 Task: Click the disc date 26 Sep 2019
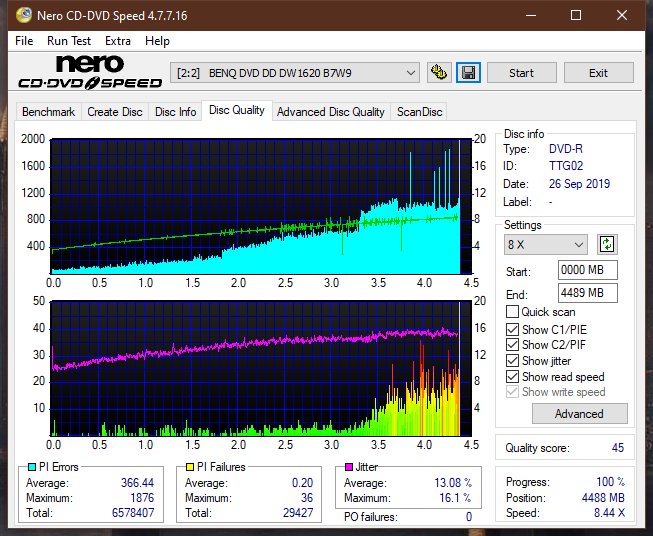pos(579,184)
